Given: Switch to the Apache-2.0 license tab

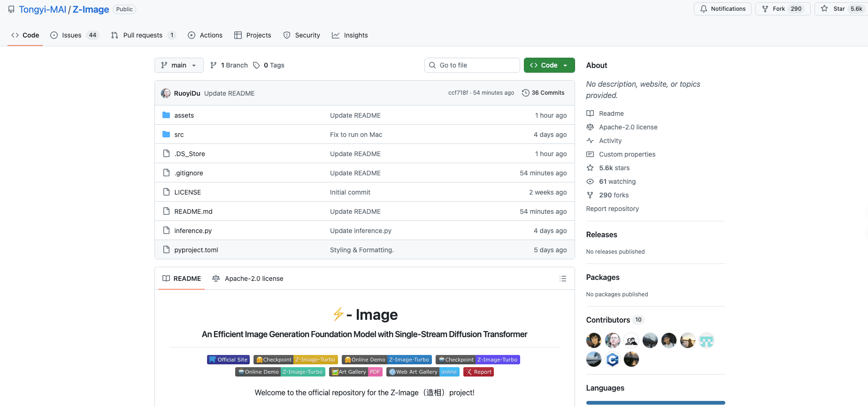Looking at the screenshot, I should click(248, 279).
